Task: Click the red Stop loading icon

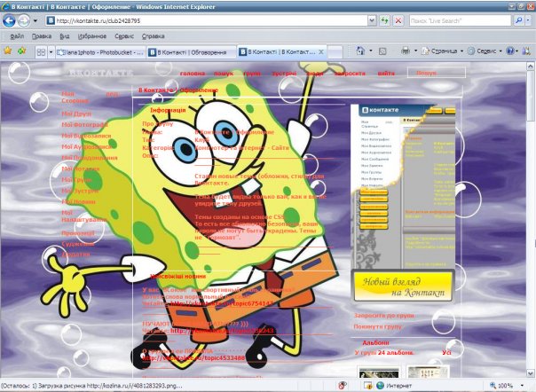Action: point(398,21)
